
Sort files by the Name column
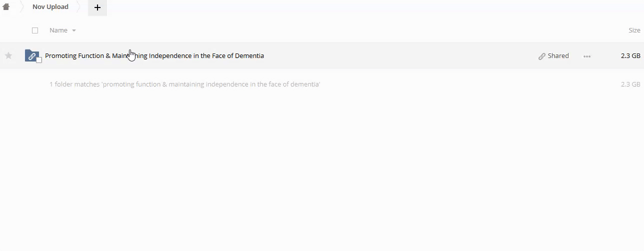[x=58, y=30]
